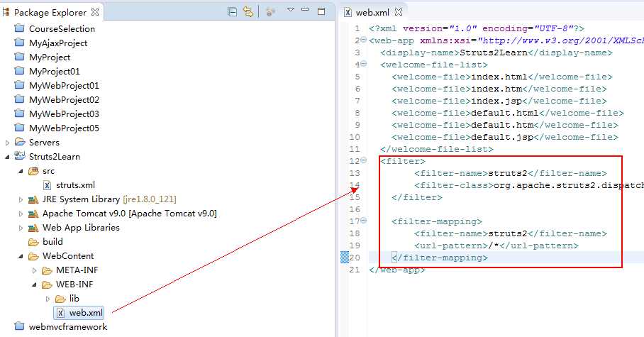The height and width of the screenshot is (337, 644).
Task: Click the CourseSelection project folder icon
Action: tap(19, 28)
